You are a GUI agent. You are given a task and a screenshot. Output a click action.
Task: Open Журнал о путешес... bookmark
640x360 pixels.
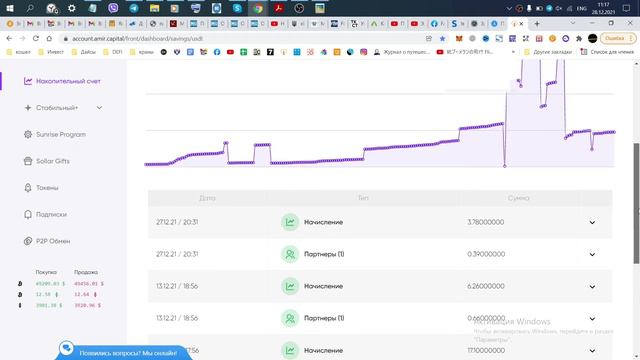[x=402, y=52]
